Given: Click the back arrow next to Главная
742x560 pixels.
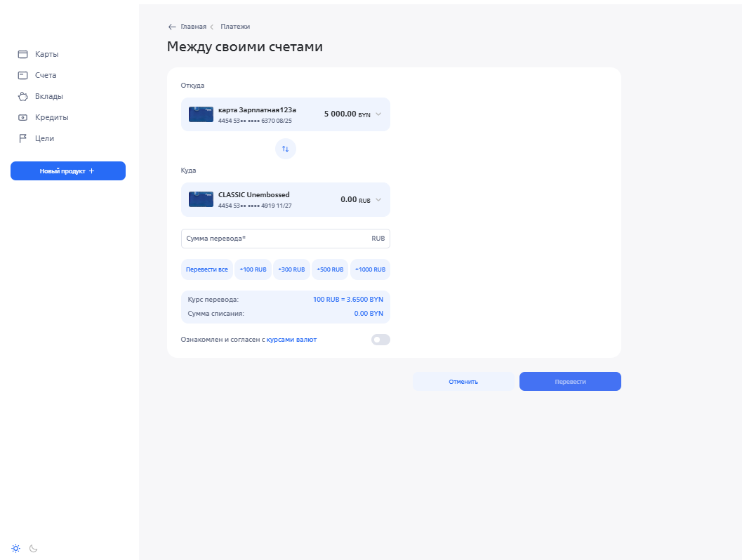Looking at the screenshot, I should point(172,27).
